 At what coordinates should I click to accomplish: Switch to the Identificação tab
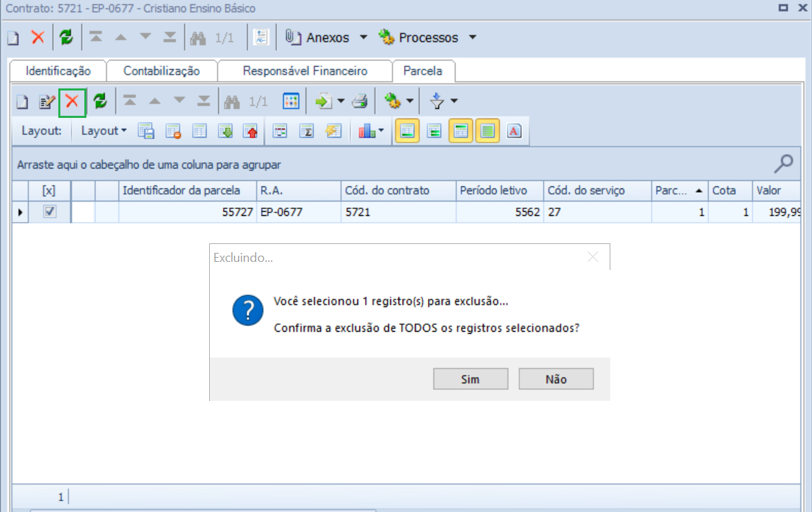click(x=58, y=71)
